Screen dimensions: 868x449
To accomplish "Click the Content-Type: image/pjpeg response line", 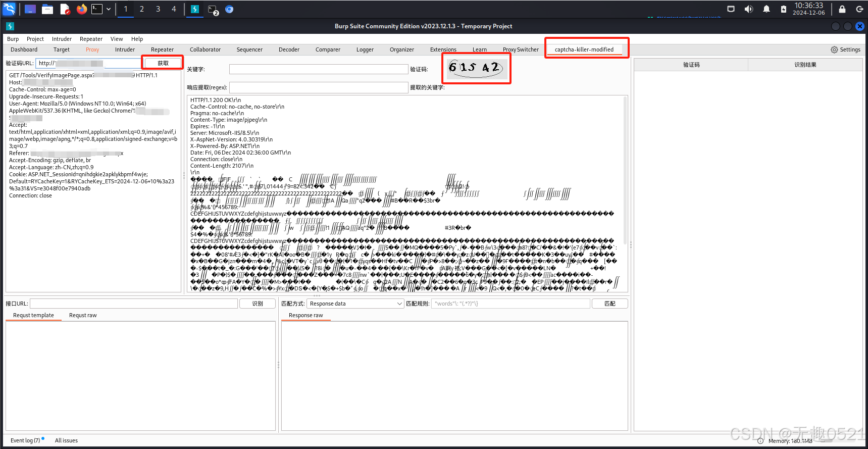I will [229, 120].
